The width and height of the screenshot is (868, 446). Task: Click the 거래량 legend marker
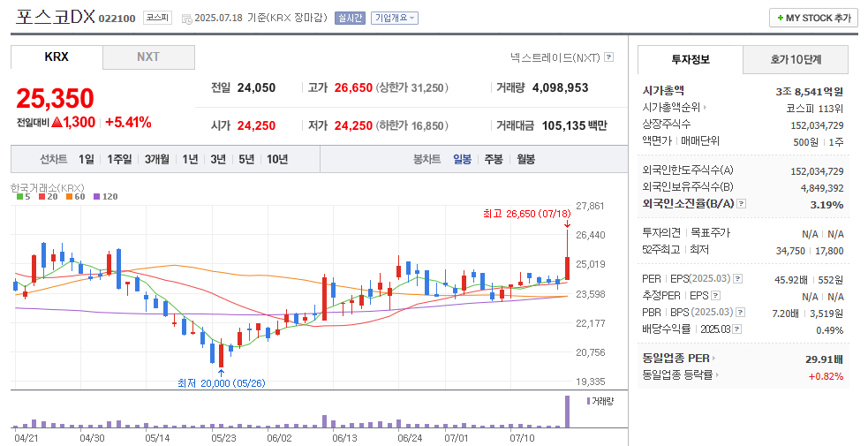pyautogui.click(x=588, y=401)
